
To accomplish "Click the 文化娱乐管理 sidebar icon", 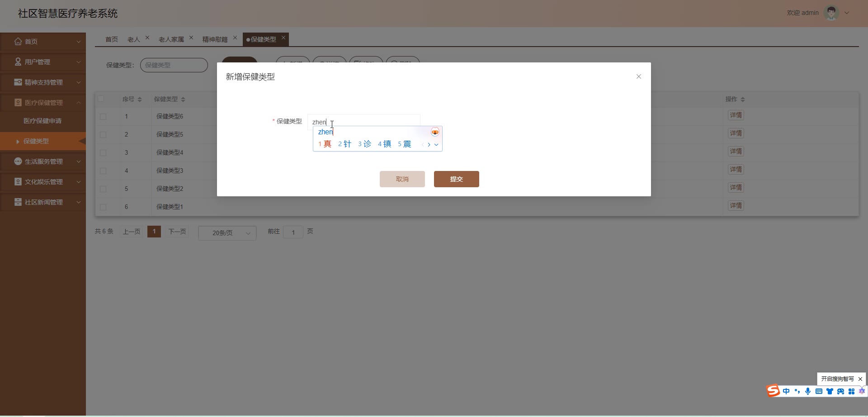I will [18, 181].
